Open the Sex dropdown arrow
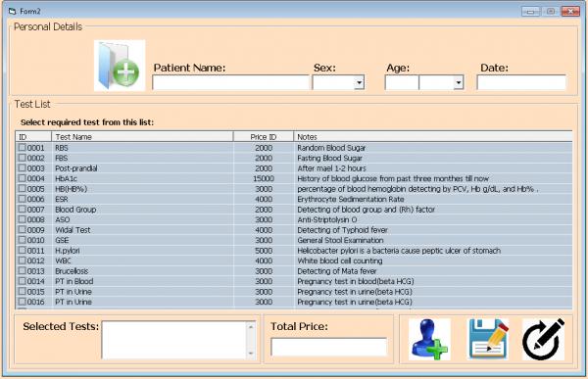Viewport: 588px width, 379px height. [359, 82]
